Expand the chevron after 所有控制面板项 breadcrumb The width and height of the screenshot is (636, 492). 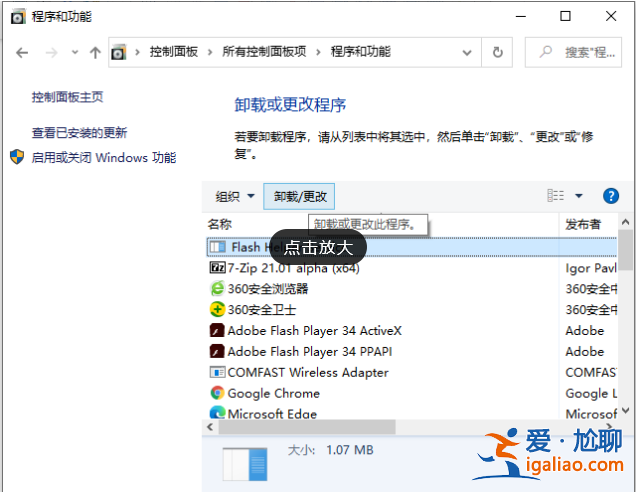[318, 52]
